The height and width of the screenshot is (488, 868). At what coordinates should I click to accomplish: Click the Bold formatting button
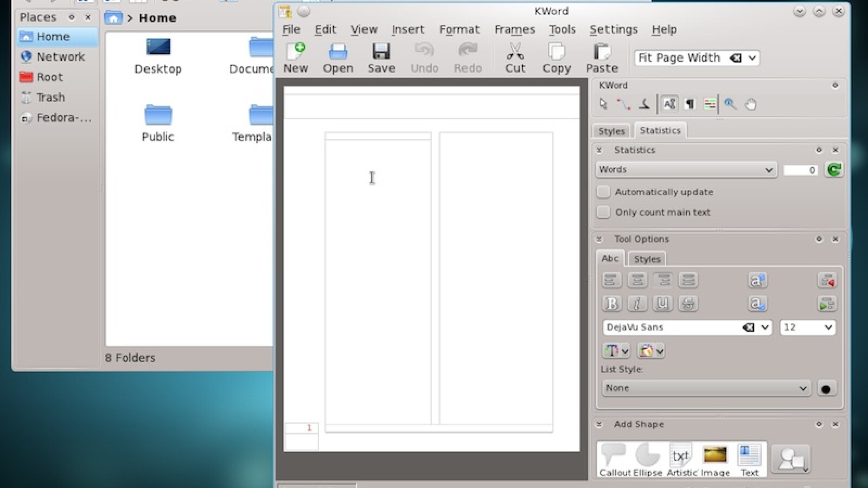[611, 304]
